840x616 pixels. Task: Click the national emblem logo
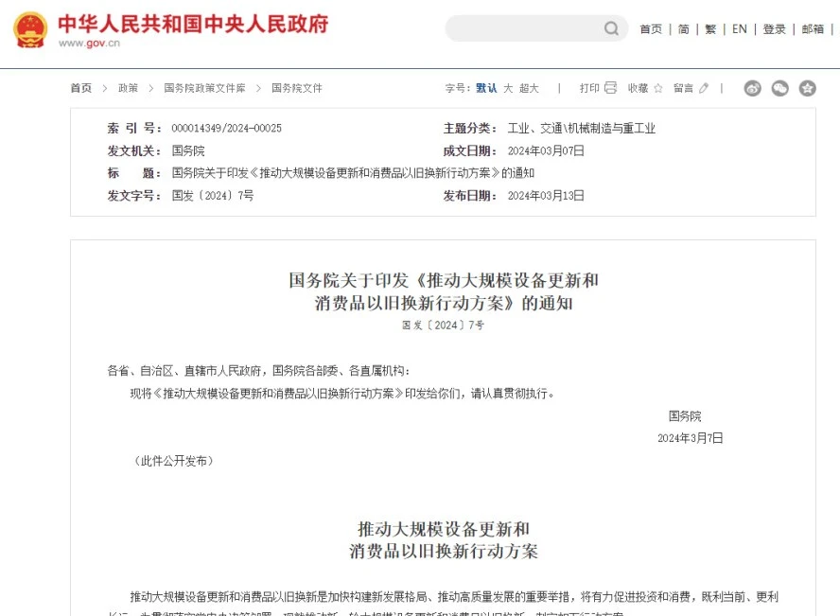(30, 30)
